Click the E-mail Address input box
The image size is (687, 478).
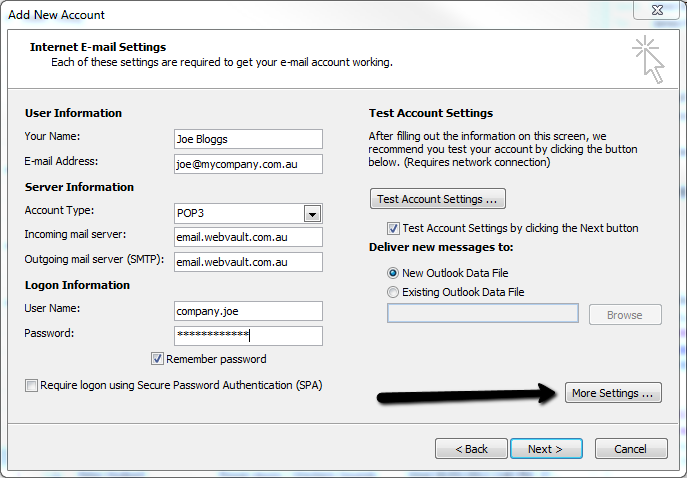pyautogui.click(x=248, y=163)
